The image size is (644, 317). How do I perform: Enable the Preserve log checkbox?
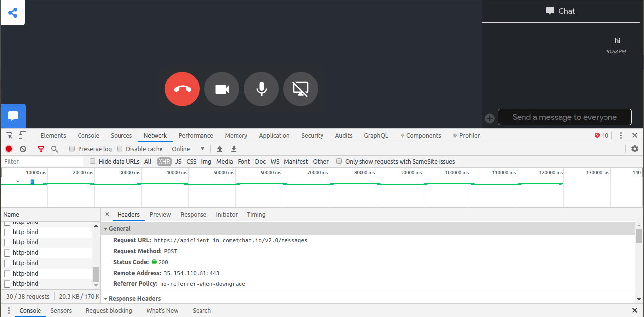tap(72, 149)
